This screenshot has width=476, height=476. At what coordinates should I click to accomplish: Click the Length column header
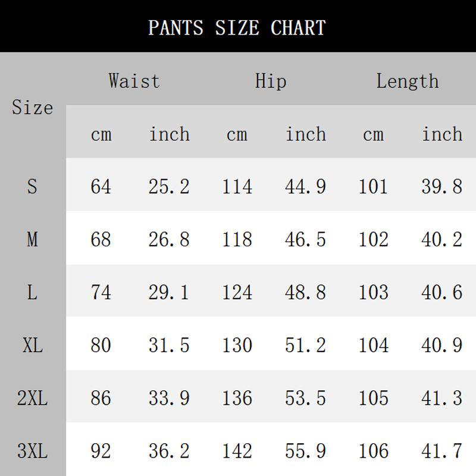coord(407,81)
